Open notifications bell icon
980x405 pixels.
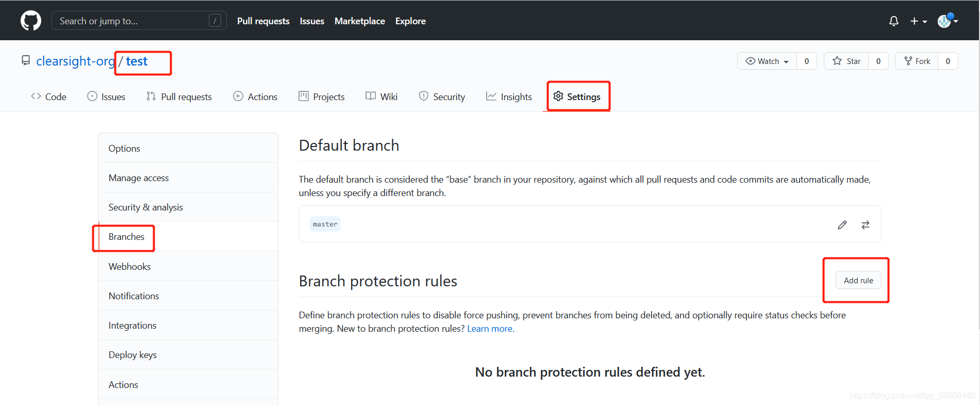click(894, 21)
